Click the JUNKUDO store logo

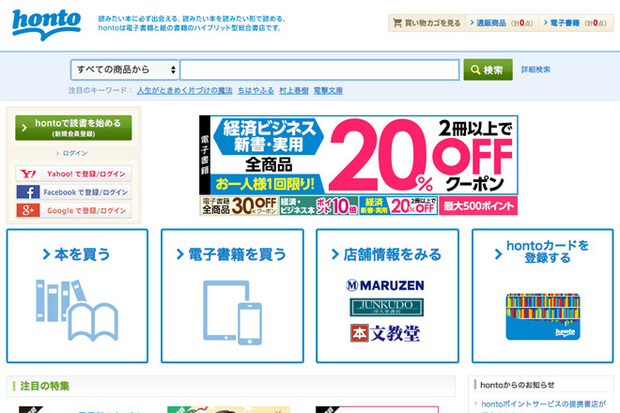(x=387, y=307)
